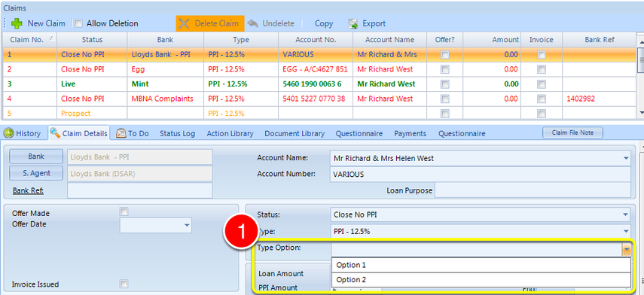The height and width of the screenshot is (295, 644).
Task: Select Option 1 from Type Option list
Action: [481, 265]
